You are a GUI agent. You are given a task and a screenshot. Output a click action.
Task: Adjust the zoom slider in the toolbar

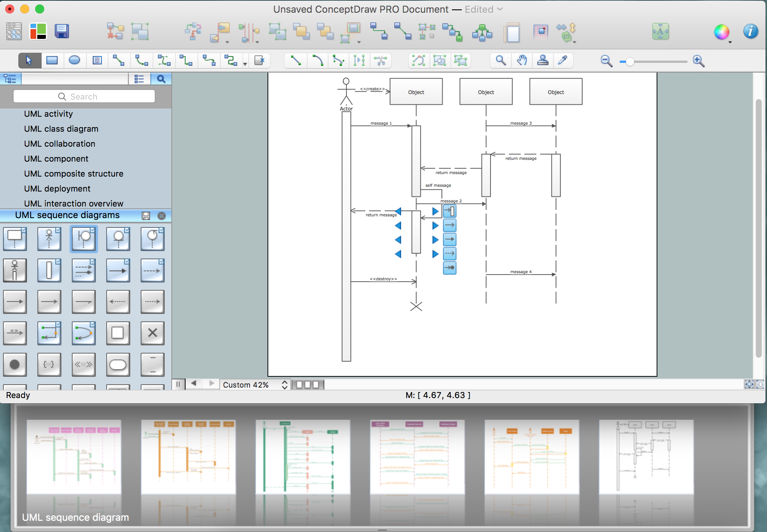[x=630, y=60]
